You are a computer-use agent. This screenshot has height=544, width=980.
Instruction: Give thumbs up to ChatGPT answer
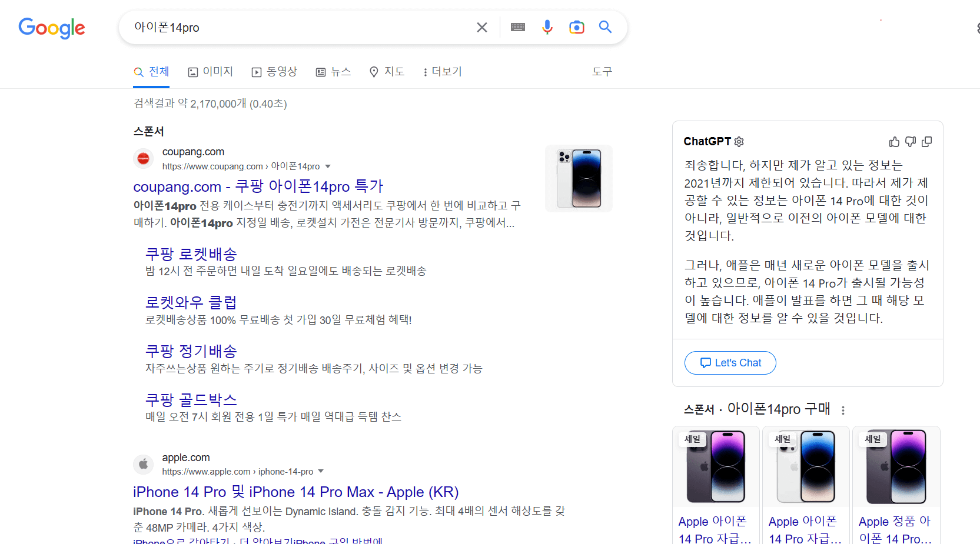893,142
